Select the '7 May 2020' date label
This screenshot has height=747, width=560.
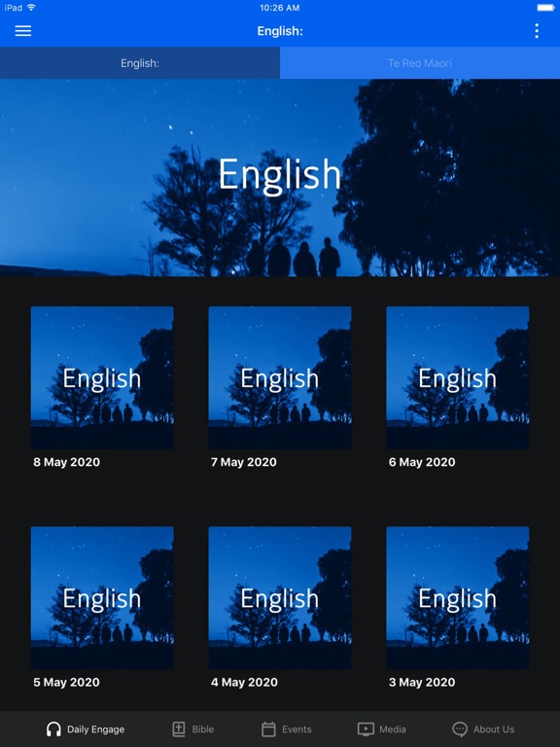point(244,462)
